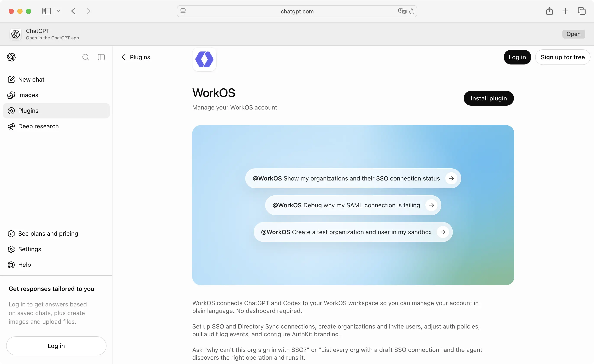Screen dimensions: 594x364
Task: Click the ChatGPT logo in the sidebar
Action: 11,57
